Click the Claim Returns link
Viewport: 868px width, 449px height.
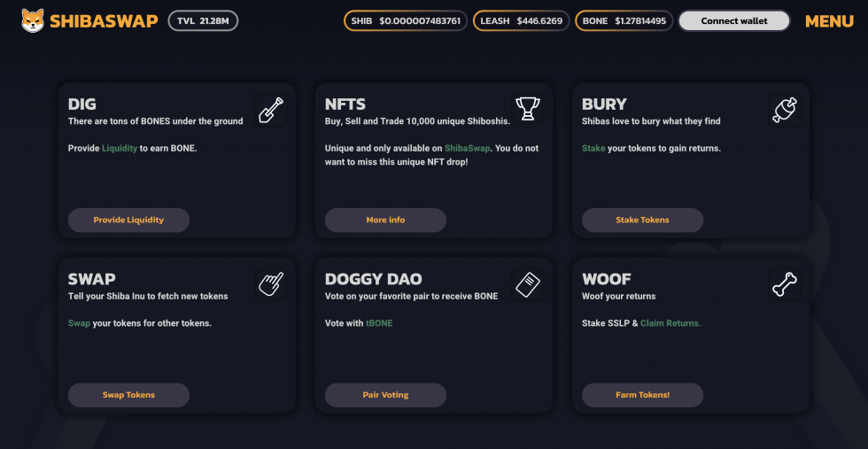(670, 323)
